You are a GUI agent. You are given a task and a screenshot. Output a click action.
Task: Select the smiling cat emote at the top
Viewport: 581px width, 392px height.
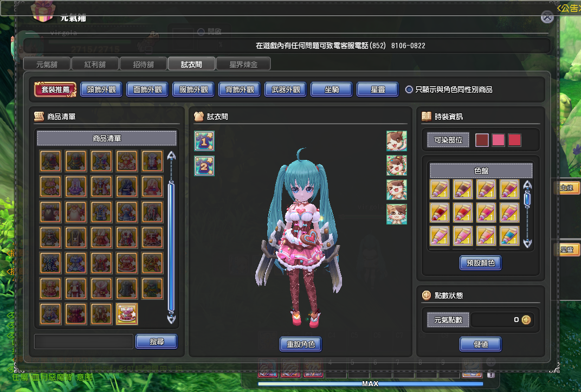[397, 141]
